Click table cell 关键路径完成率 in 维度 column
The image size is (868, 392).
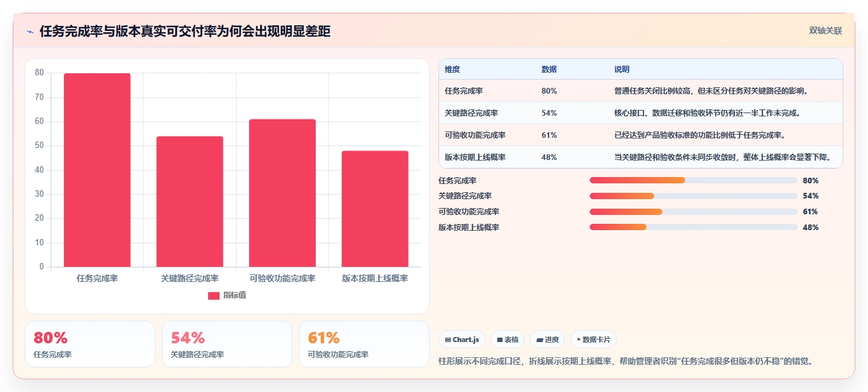(471, 113)
